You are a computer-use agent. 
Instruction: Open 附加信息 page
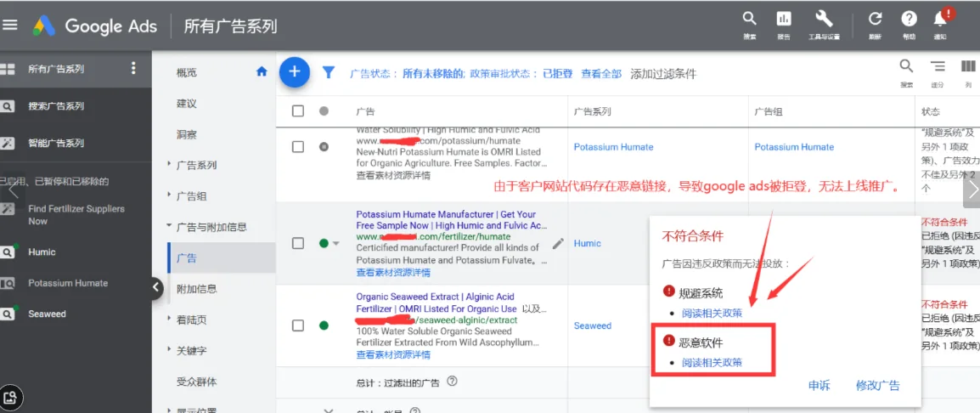click(197, 288)
